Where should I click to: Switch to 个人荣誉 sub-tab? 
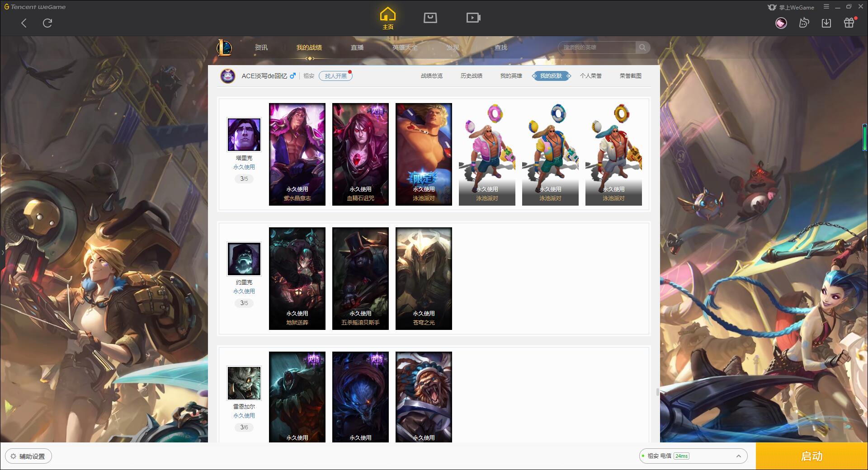click(591, 76)
